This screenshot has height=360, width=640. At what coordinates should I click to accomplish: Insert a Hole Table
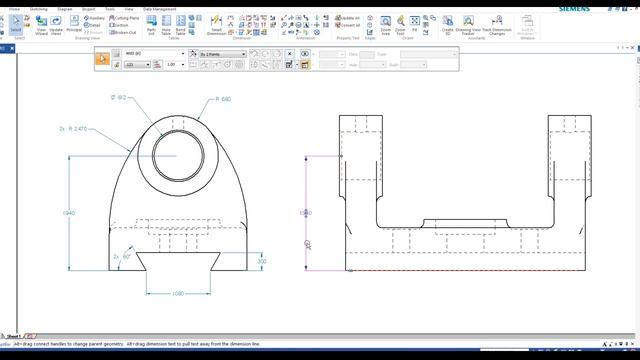click(166, 25)
